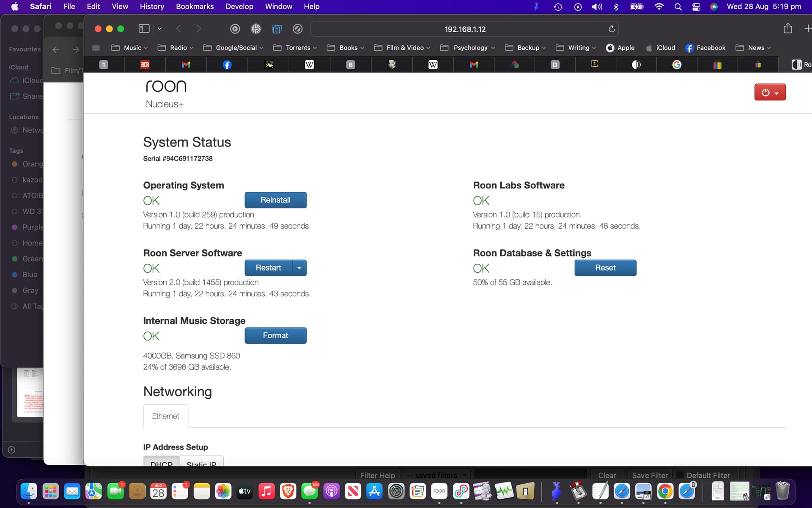Expand the Books bookmarks folder

(x=345, y=48)
